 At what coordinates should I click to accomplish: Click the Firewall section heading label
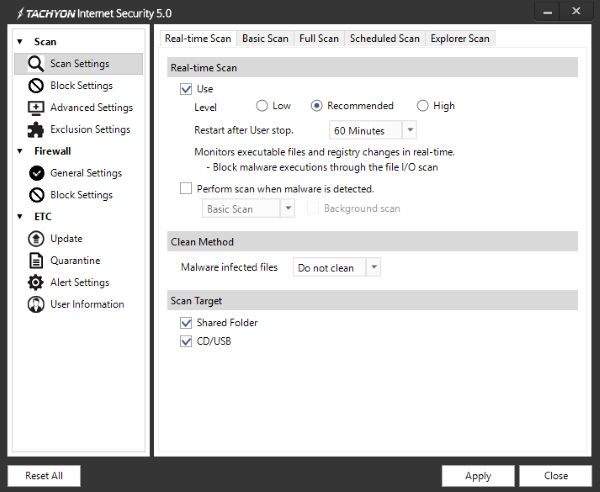(52, 152)
